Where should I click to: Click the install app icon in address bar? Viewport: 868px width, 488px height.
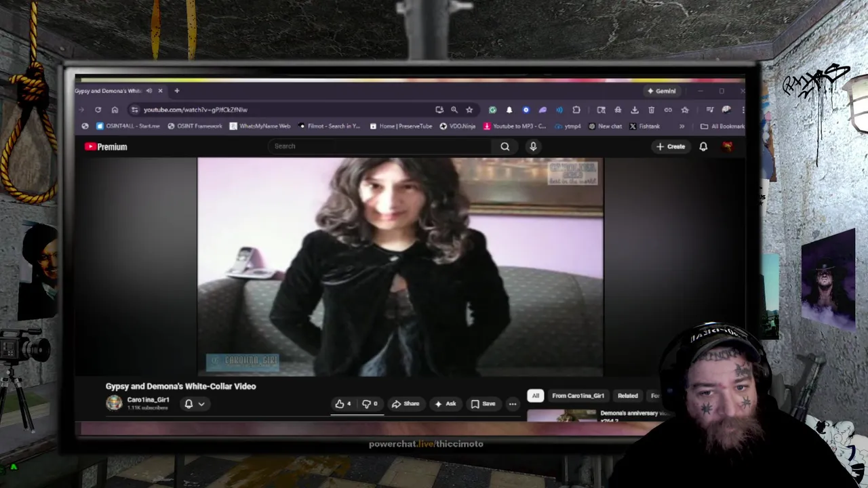click(439, 110)
